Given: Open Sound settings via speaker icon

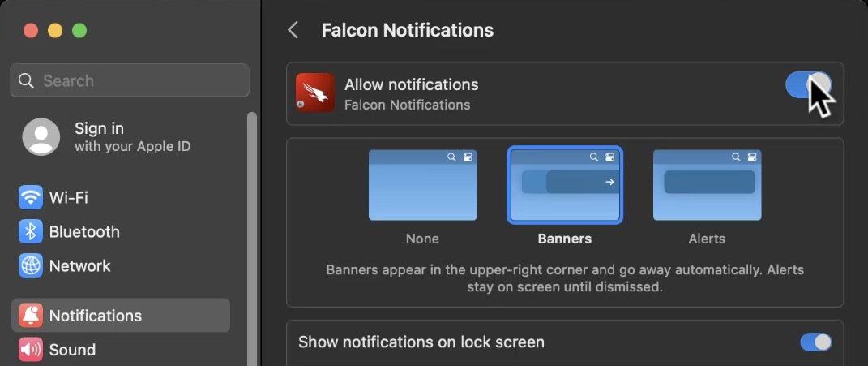Looking at the screenshot, I should (x=31, y=349).
